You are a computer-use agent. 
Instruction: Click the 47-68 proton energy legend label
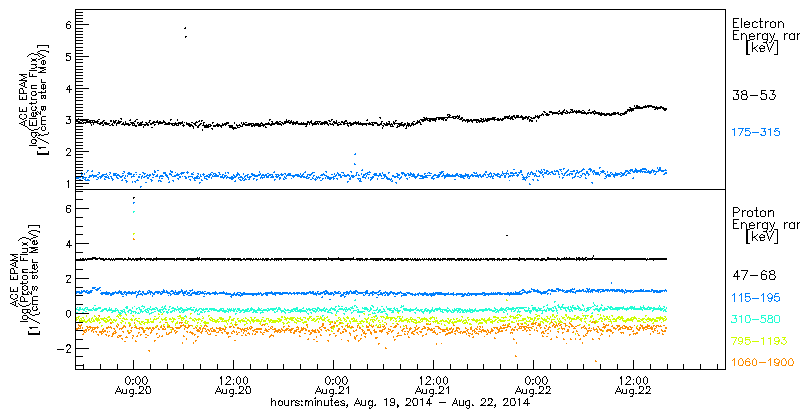coord(754,276)
